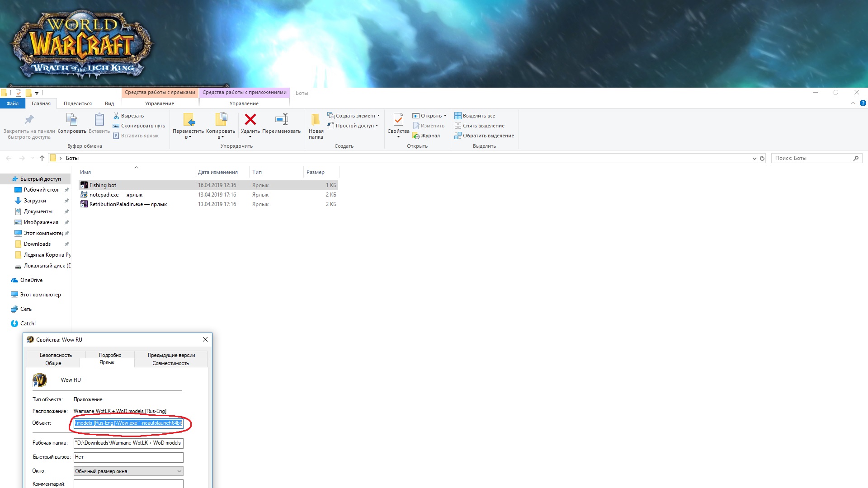The width and height of the screenshot is (868, 488).
Task: Click the Rename (Переименовать) ribbon icon
Action: (281, 120)
